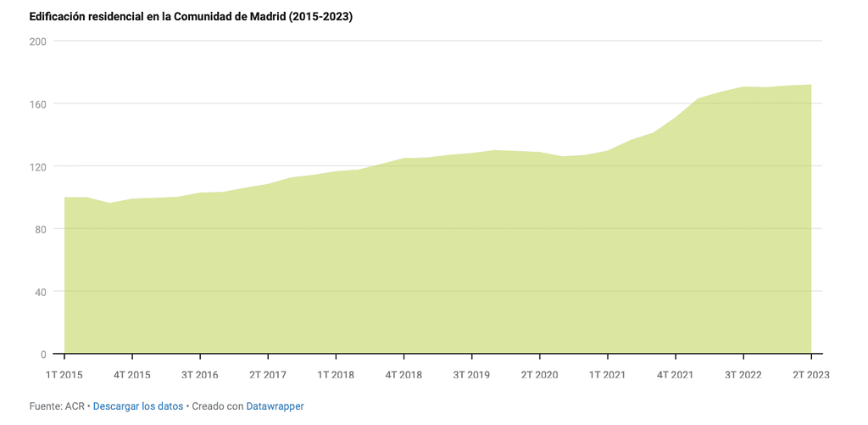Viewport: 868px width, 425px height.
Task: Select the 1T 2015 x-axis label
Action: point(64,374)
